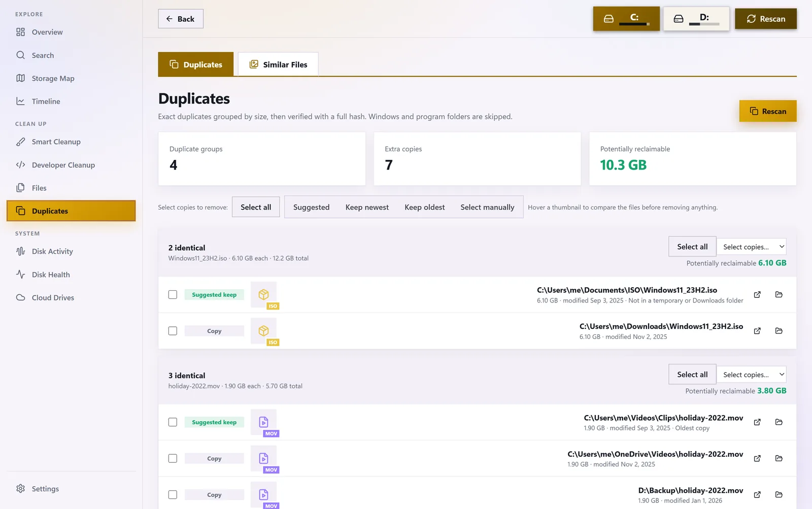Switch to the D: drive
The height and width of the screenshot is (509, 812).
696,19
